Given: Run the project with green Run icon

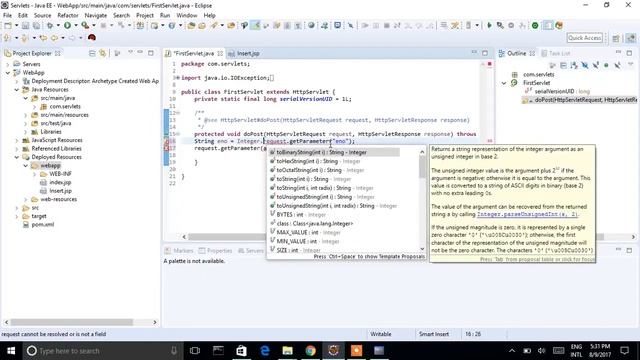Looking at the screenshot, I should (67, 26).
